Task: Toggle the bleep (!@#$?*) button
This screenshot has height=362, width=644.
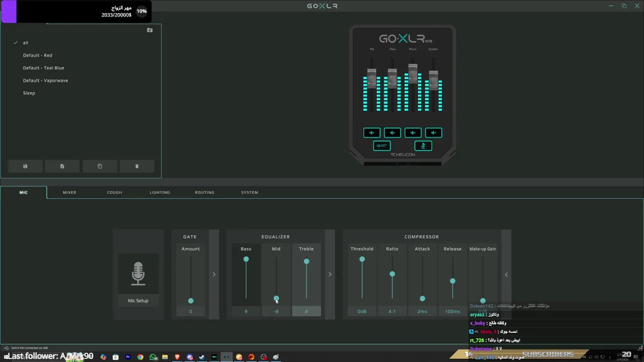Action: click(x=382, y=146)
